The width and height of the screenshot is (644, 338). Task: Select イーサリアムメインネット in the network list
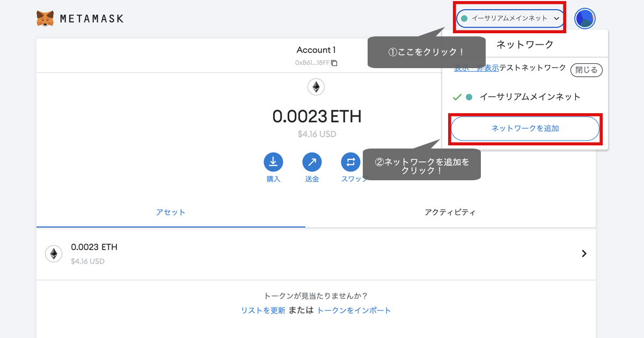click(525, 97)
